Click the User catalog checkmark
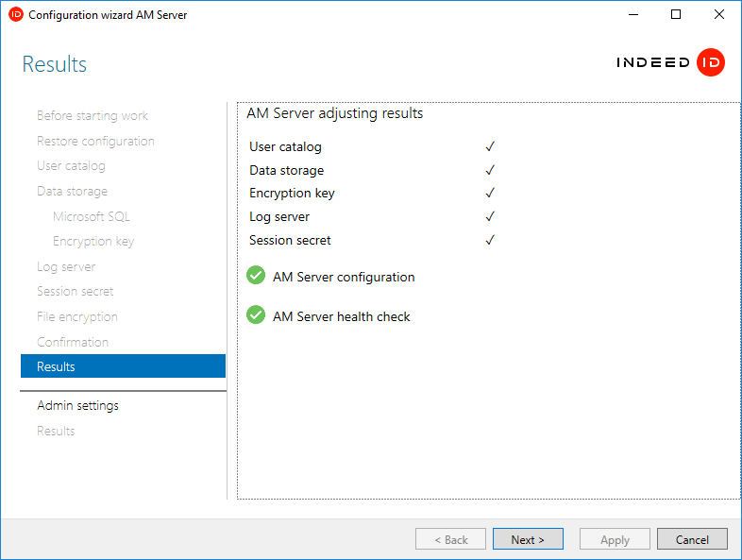 490,147
